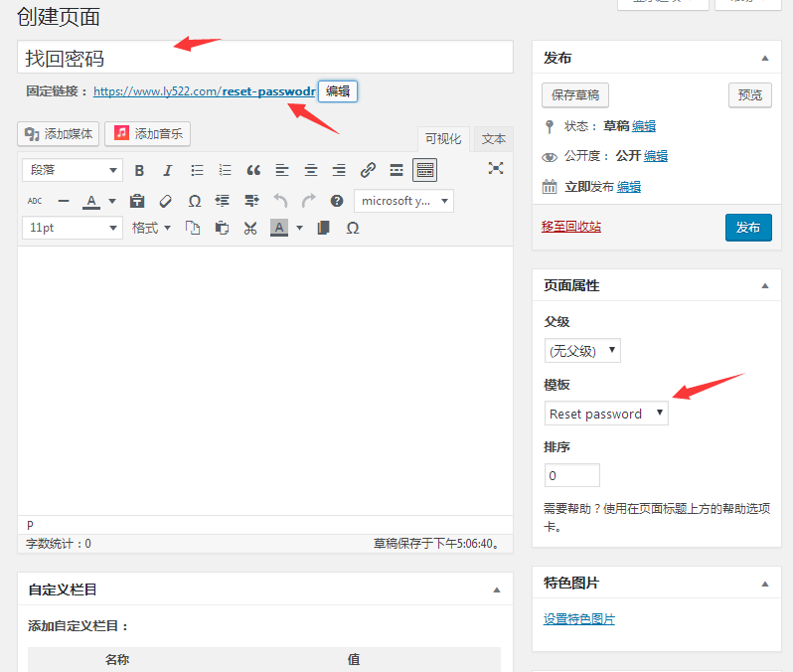Click the clear formatting eraser icon
793x672 pixels.
coord(166,201)
